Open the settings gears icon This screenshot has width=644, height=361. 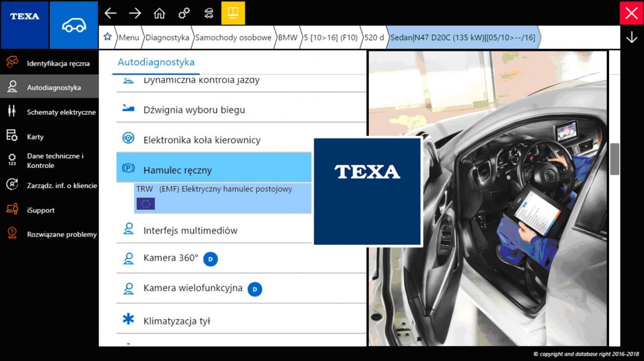click(x=184, y=13)
